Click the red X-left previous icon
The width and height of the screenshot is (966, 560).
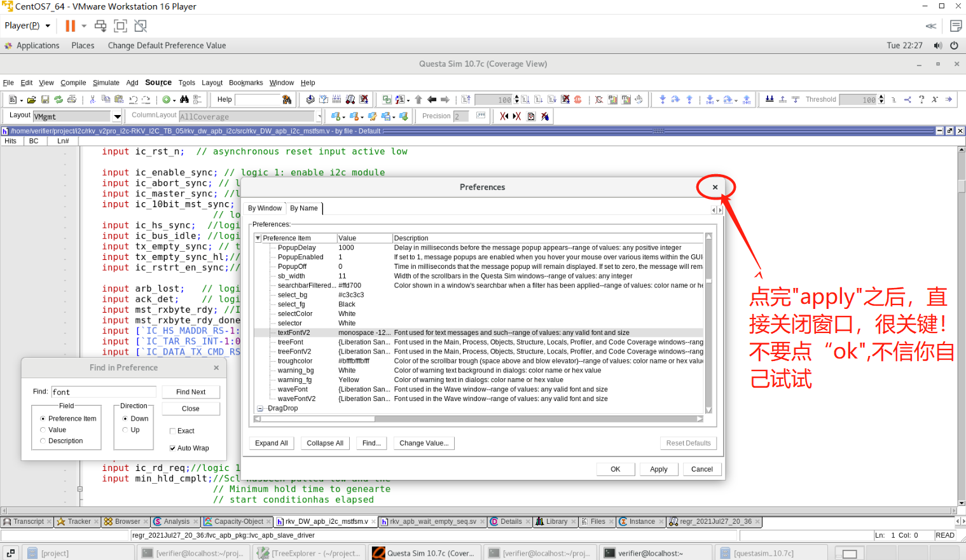click(x=504, y=116)
